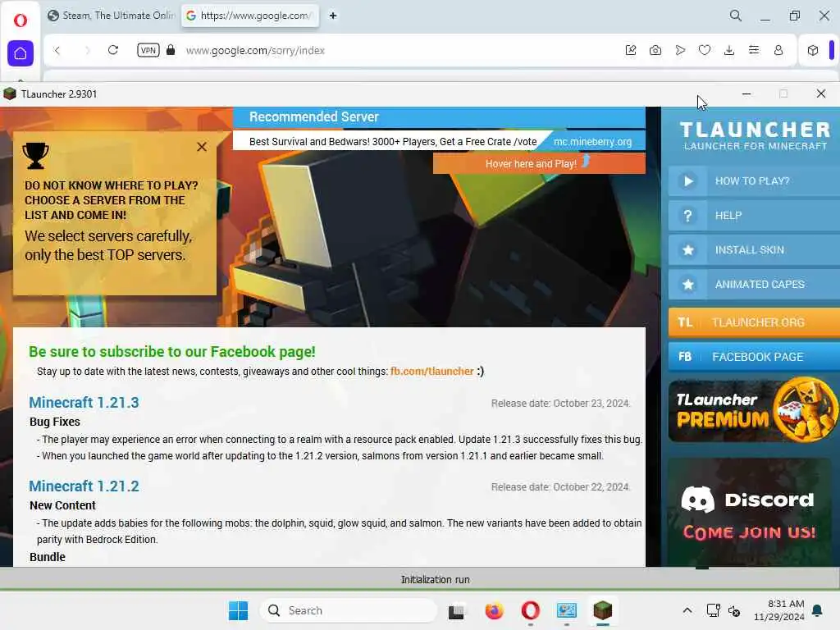Image resolution: width=840 pixels, height=630 pixels.
Task: Open INSTALL SKIN sidebar item
Action: [x=754, y=249]
